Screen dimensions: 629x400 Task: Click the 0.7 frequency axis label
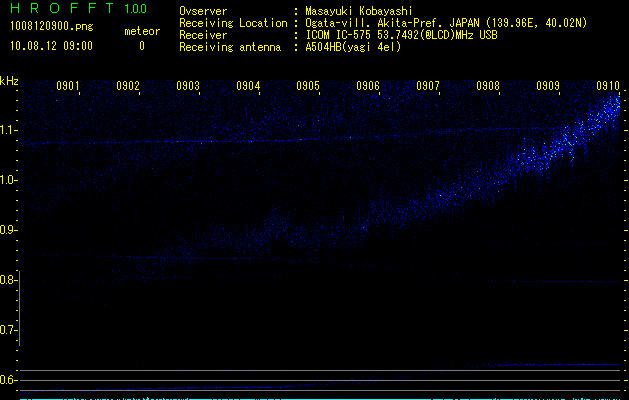coord(8,330)
